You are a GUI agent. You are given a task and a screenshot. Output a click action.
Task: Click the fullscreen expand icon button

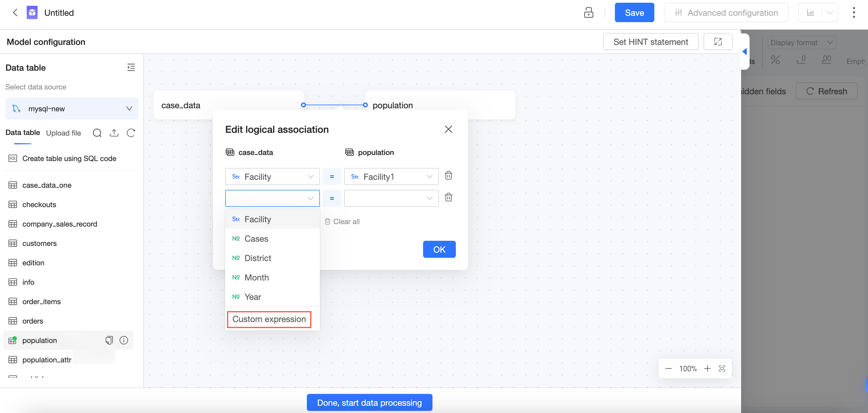pos(718,42)
